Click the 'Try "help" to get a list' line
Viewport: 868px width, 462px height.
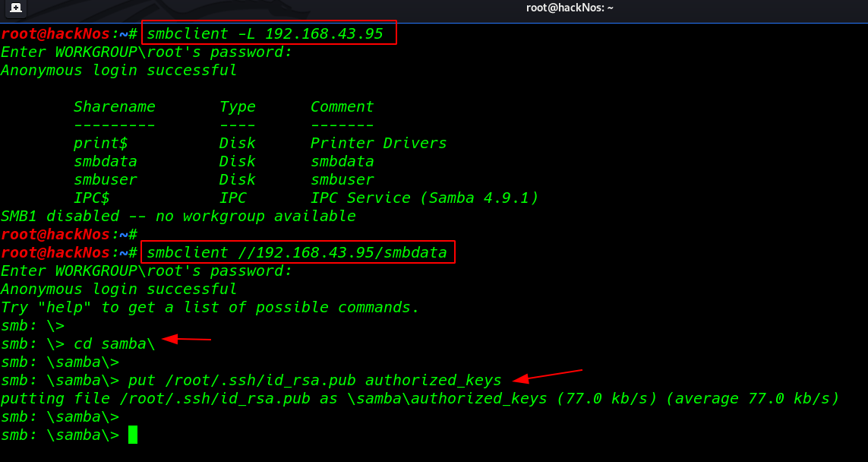[x=210, y=308]
